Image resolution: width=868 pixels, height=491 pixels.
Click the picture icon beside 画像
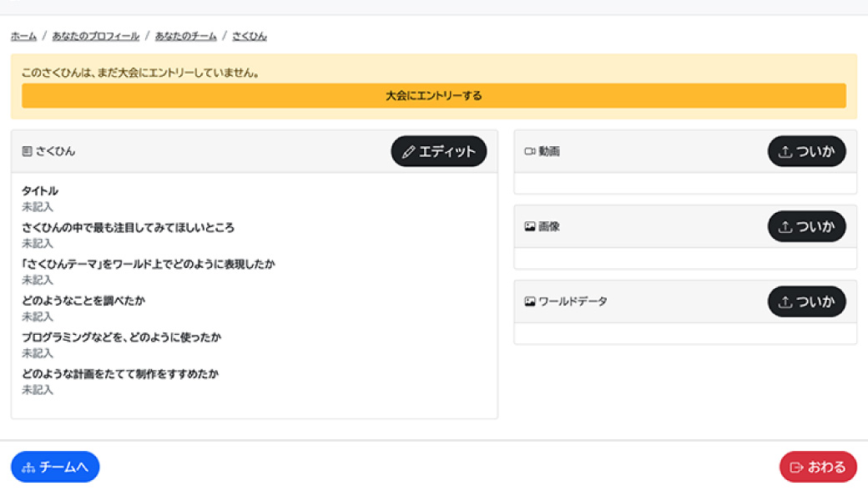(530, 226)
